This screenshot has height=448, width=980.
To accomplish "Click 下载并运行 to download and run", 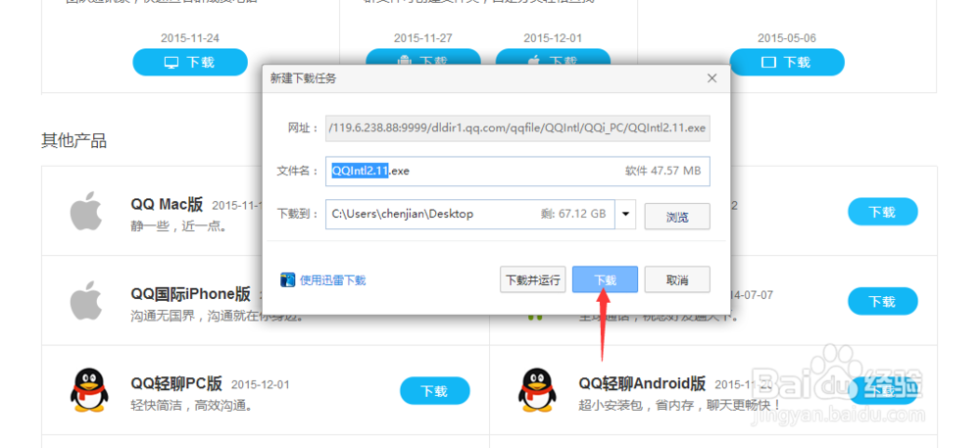I will point(532,280).
